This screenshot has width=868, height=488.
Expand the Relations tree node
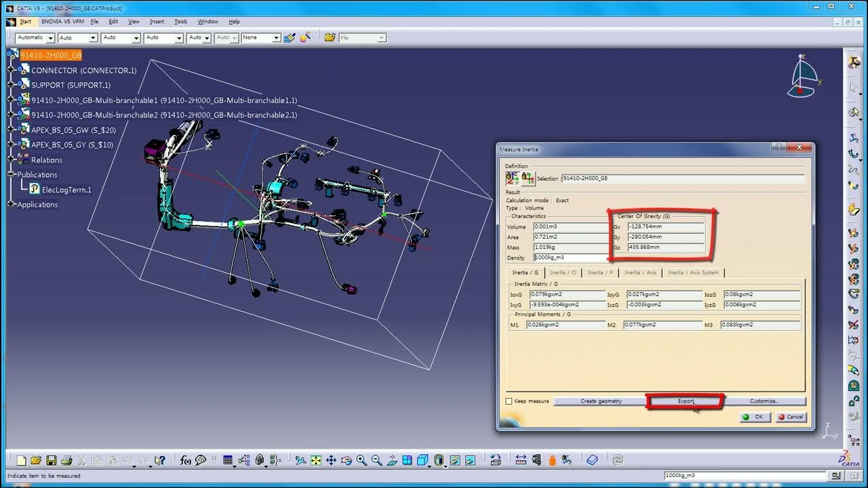(x=11, y=159)
